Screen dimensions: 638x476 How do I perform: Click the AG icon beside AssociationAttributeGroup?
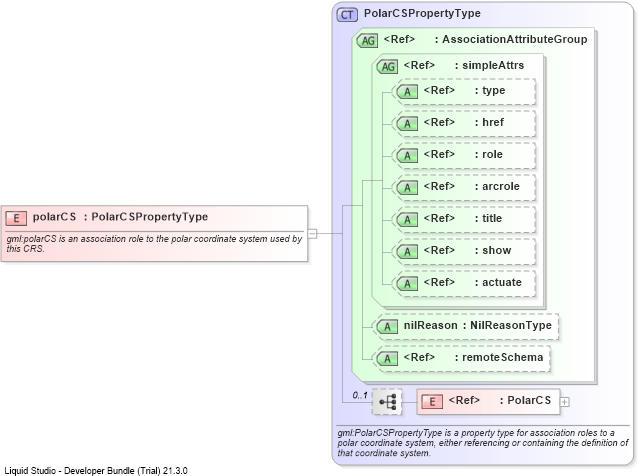367,41
